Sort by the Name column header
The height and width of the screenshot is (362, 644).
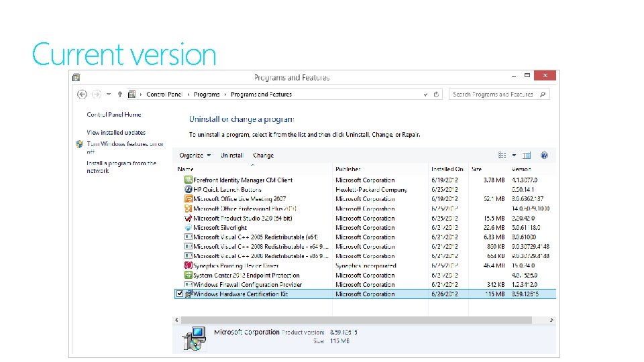click(x=185, y=169)
